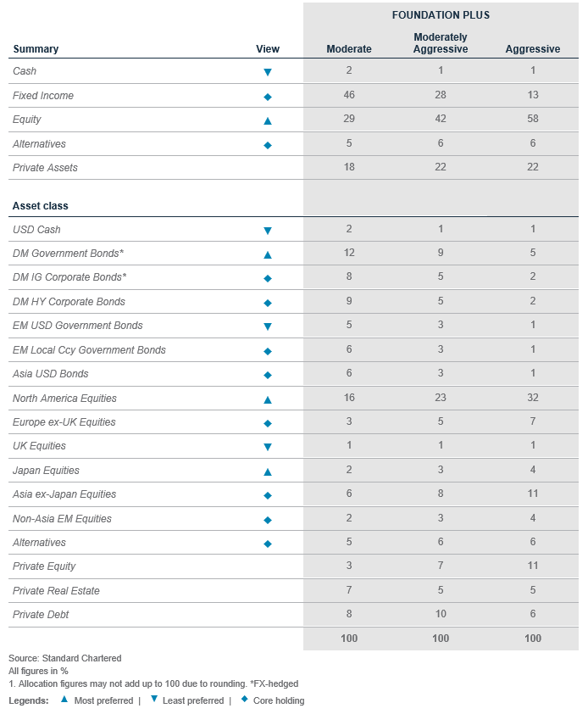Image resolution: width=588 pixels, height=714 pixels.
Task: Click the down-triangle icon for EM USD Government Bonds
Action: pos(268,326)
